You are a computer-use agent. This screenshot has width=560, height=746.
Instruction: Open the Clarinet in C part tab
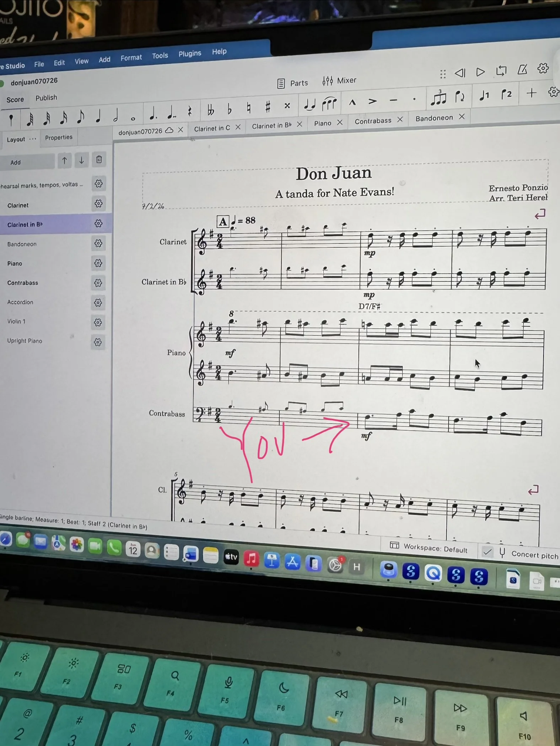tap(212, 129)
